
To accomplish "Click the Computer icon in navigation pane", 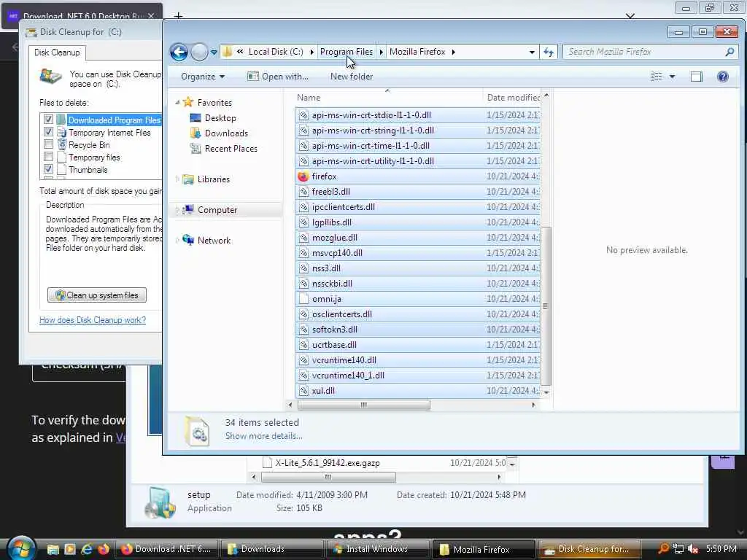I will click(x=189, y=210).
